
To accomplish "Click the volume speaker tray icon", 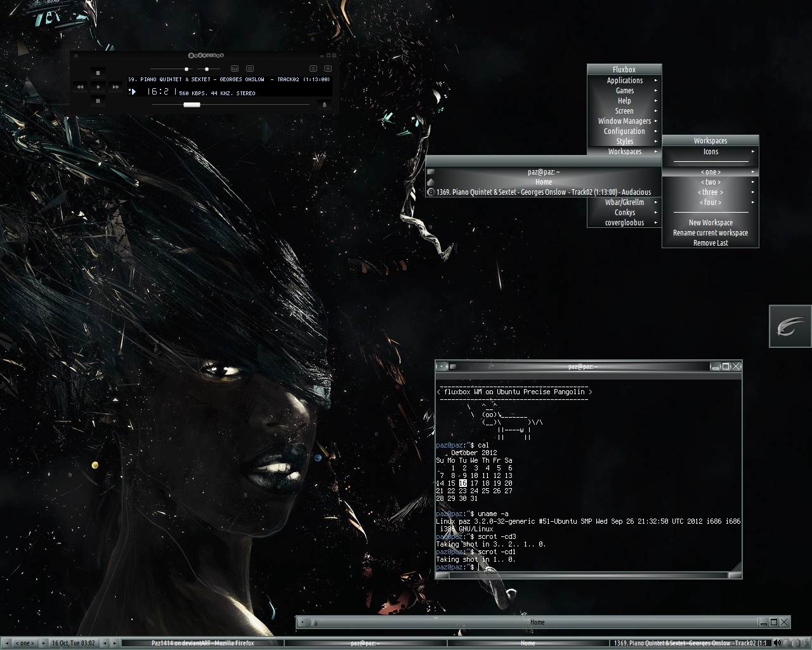I will pyautogui.click(x=778, y=643).
